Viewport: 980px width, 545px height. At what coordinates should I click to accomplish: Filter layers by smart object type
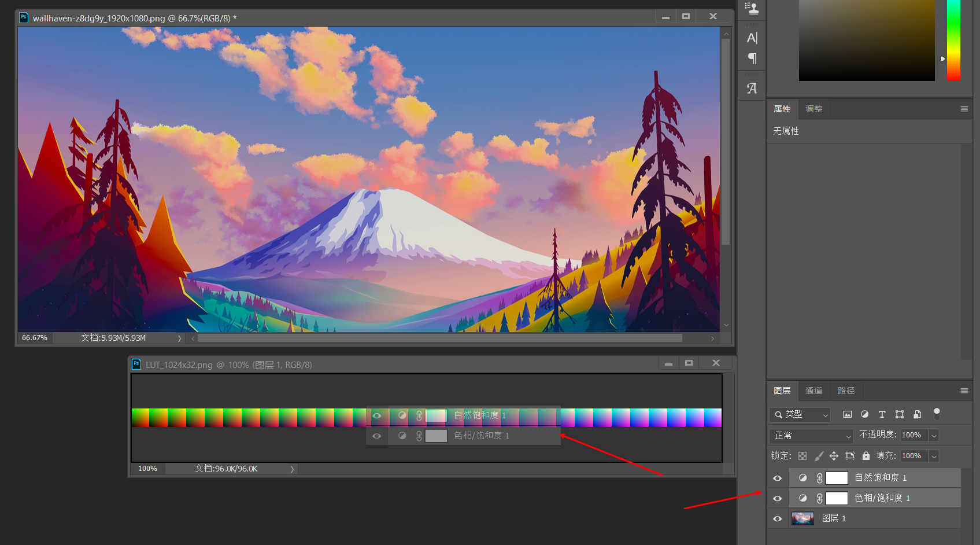click(x=917, y=414)
